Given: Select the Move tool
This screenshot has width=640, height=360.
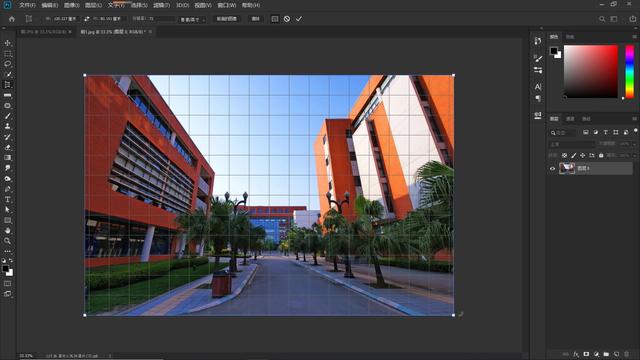Looking at the screenshot, I should [x=7, y=43].
